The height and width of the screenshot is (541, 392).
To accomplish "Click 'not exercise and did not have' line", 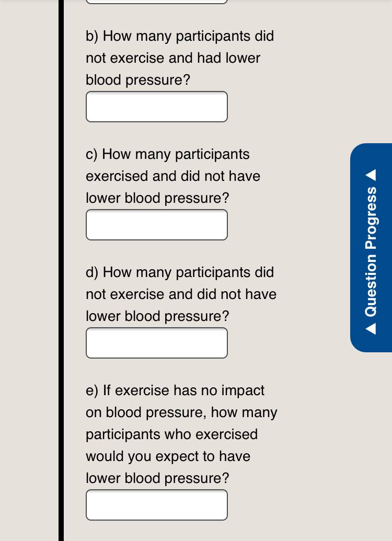I will (181, 294).
